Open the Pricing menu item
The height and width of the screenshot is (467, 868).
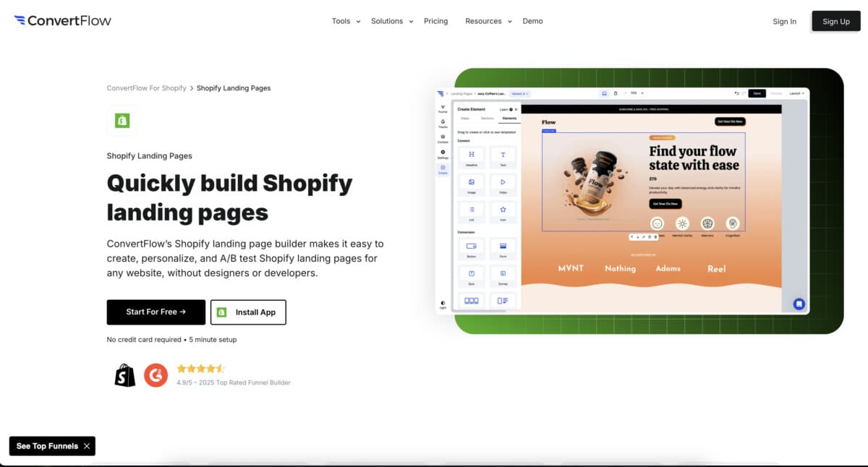pos(435,21)
